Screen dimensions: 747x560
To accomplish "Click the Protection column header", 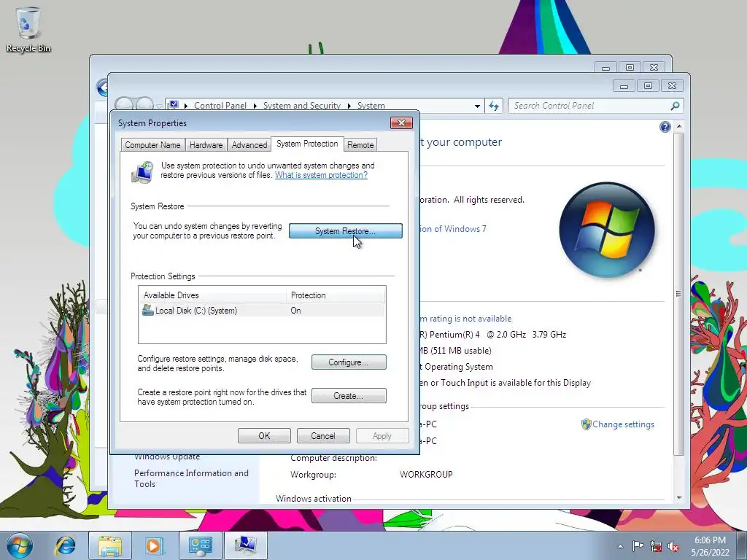I will point(336,295).
